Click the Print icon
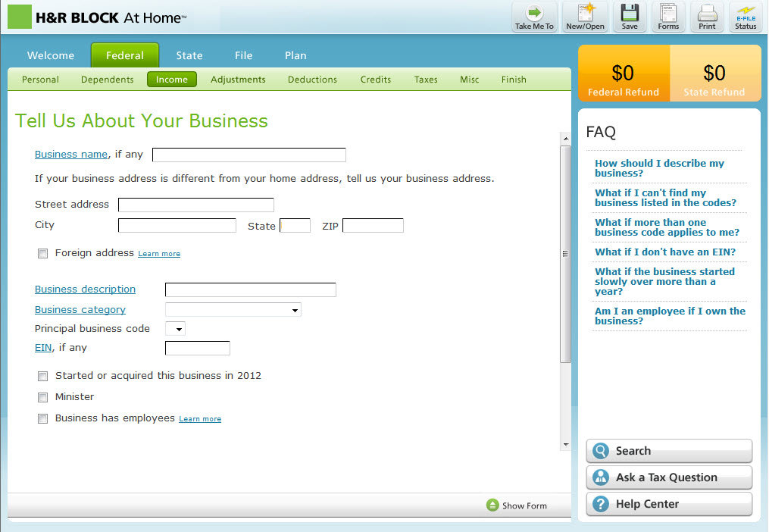This screenshot has height=532, width=769. (707, 14)
